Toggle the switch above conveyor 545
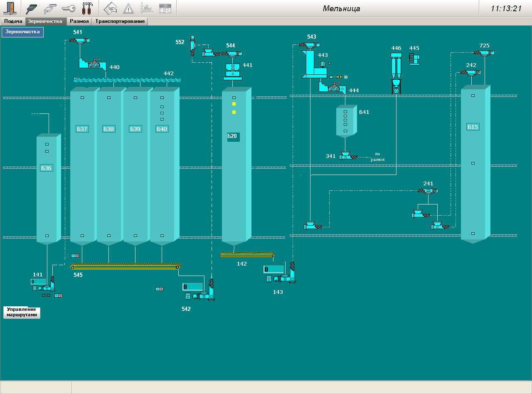 75,256
